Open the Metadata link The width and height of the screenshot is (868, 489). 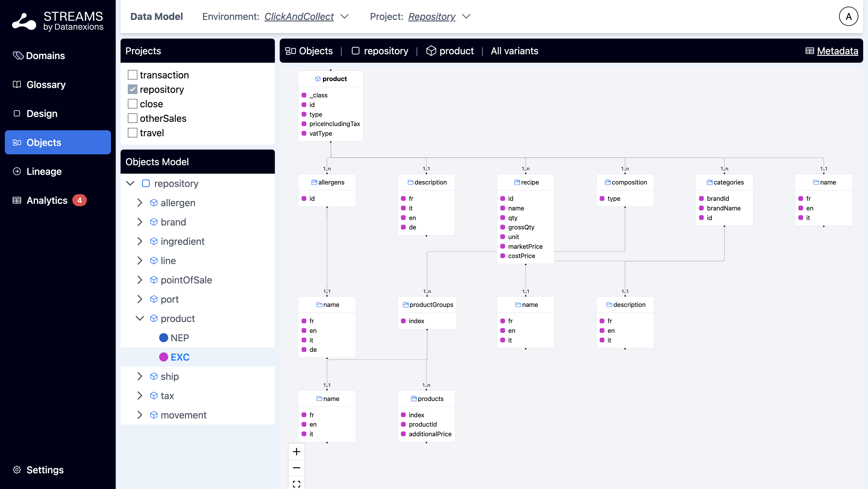coord(837,51)
